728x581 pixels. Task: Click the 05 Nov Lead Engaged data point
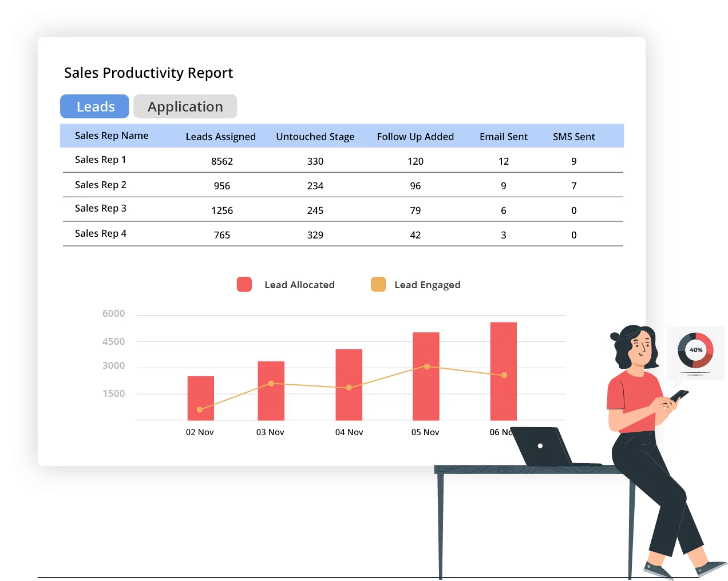[x=426, y=367]
